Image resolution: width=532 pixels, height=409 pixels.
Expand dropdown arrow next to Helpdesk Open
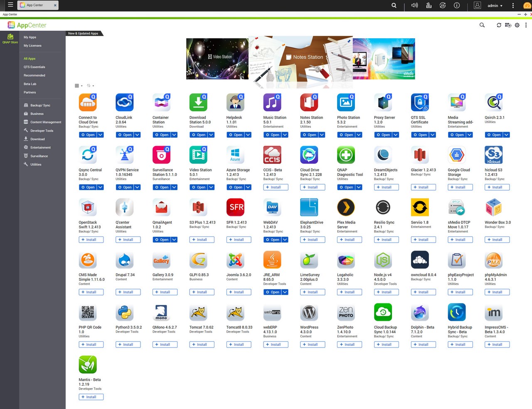(248, 135)
